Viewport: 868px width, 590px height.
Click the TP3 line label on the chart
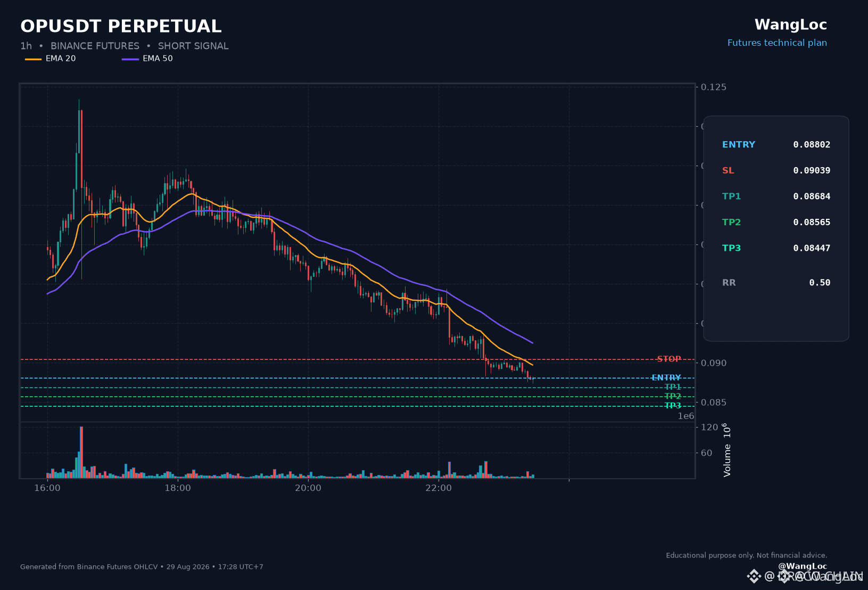[x=673, y=406]
